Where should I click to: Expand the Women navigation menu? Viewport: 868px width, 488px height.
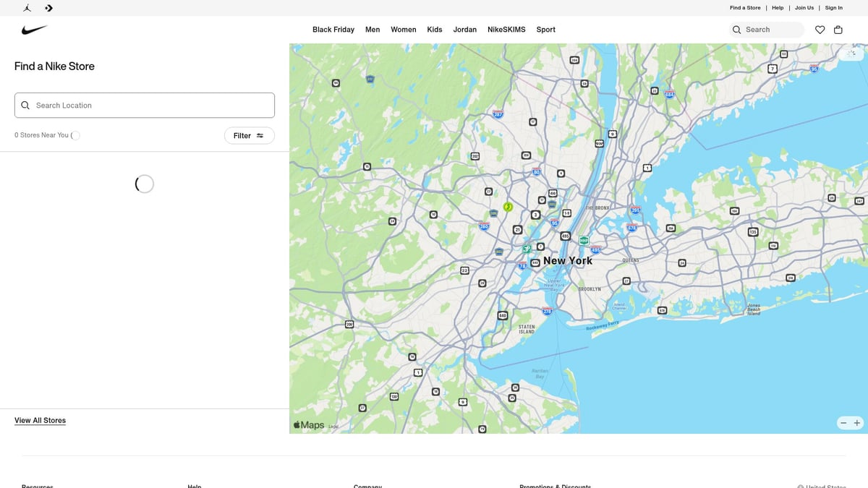tap(403, 30)
